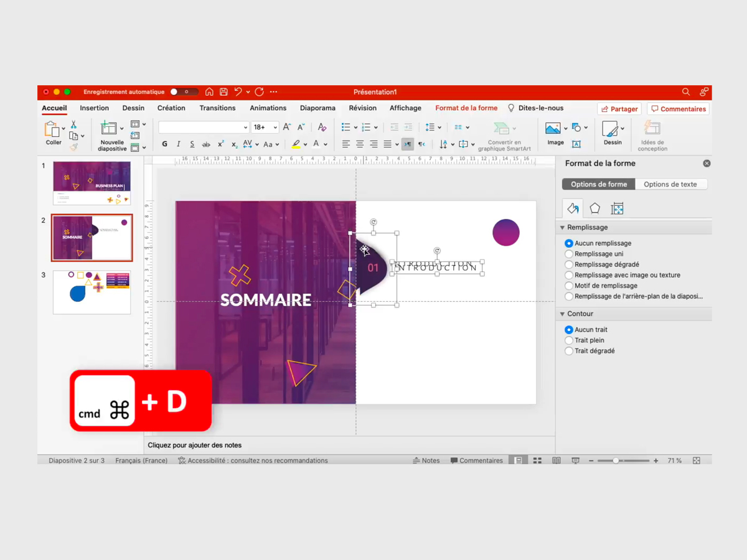Screen dimensions: 747x560
Task: Select the Trait plein radio button
Action: click(x=569, y=340)
